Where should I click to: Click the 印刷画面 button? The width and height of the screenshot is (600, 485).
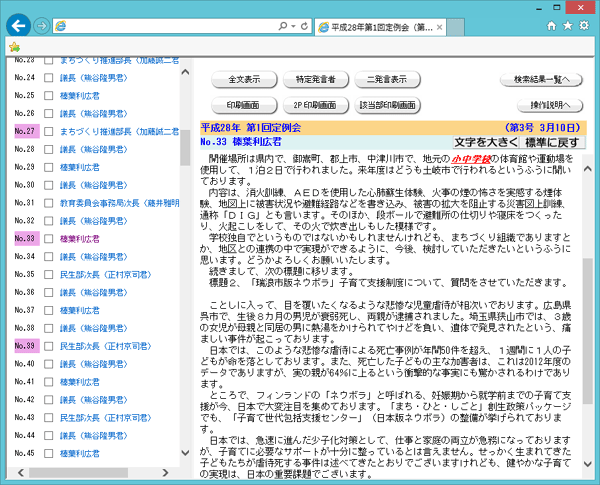[244, 105]
